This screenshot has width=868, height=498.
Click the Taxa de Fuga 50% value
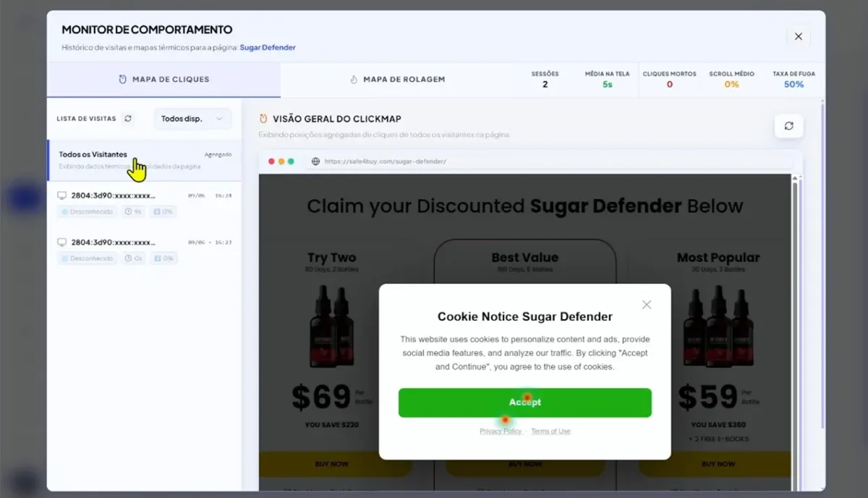(794, 85)
